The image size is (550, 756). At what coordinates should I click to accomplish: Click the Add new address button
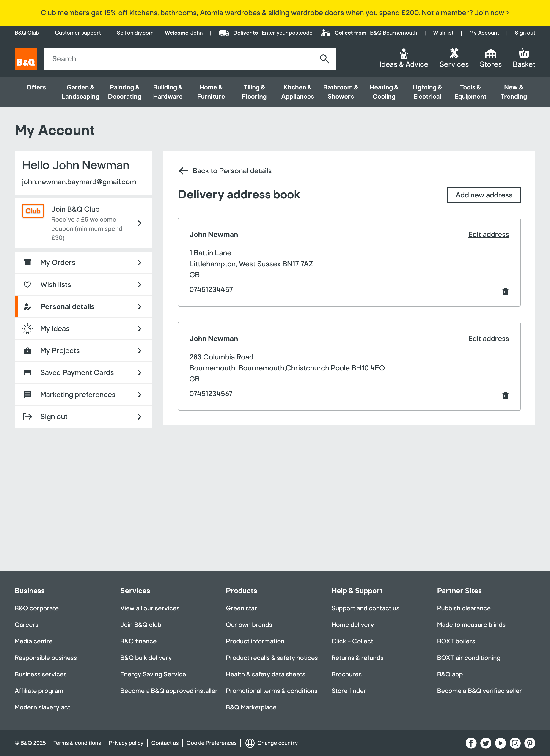click(484, 195)
